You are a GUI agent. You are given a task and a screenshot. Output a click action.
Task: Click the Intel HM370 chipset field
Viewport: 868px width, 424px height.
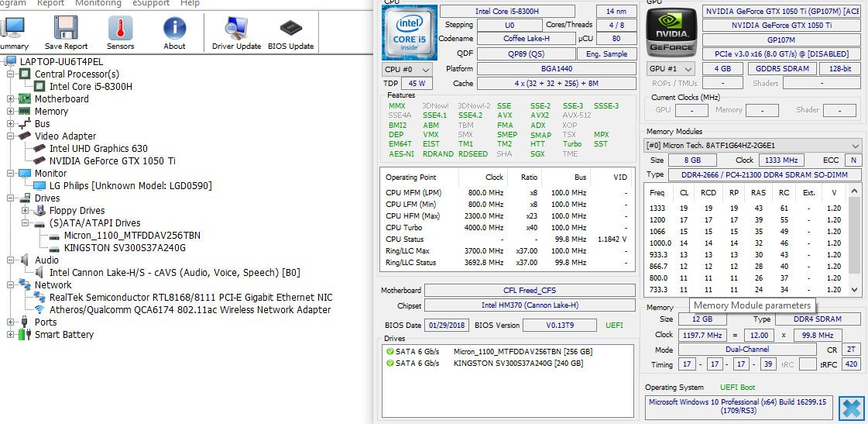[530, 305]
